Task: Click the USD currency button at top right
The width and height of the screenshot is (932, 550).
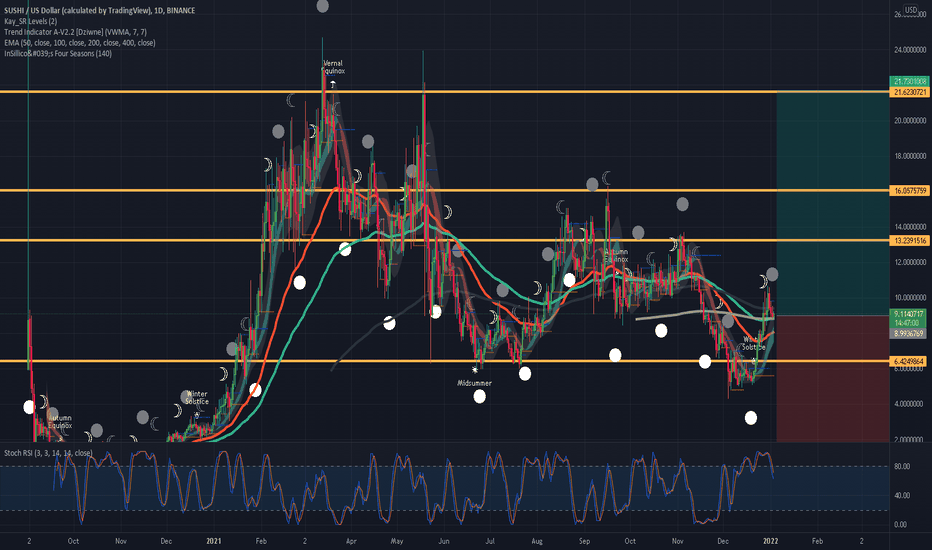Action: (x=910, y=10)
